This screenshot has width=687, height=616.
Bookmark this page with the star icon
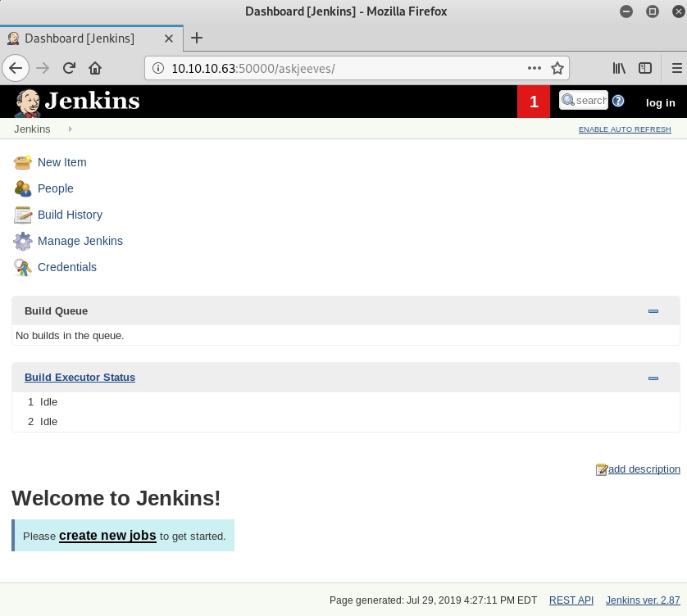pos(557,68)
